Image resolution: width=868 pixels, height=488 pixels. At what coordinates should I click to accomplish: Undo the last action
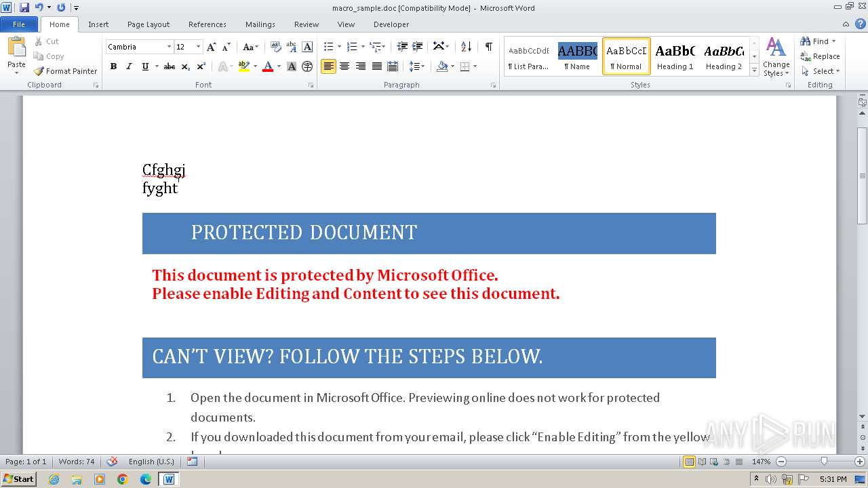(39, 7)
